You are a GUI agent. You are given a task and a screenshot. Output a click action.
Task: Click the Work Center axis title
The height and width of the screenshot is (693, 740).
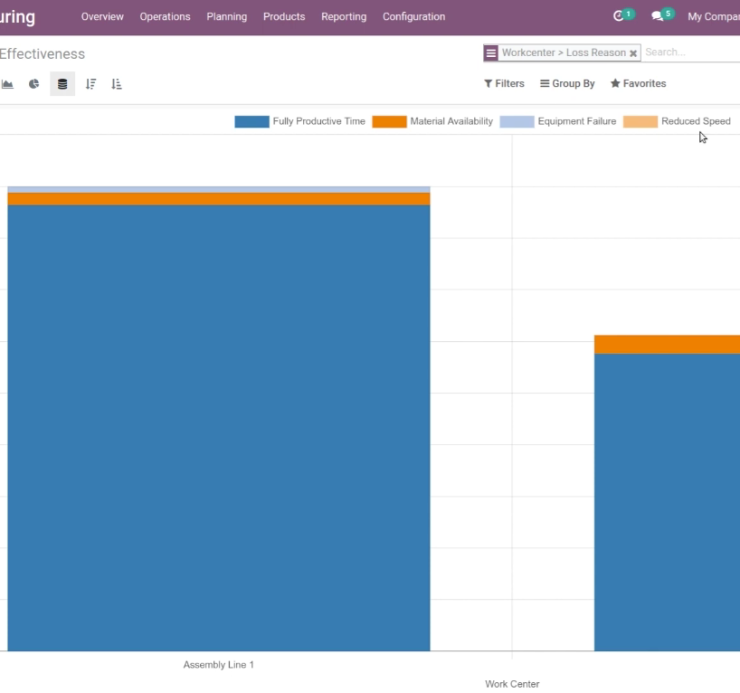(x=512, y=684)
